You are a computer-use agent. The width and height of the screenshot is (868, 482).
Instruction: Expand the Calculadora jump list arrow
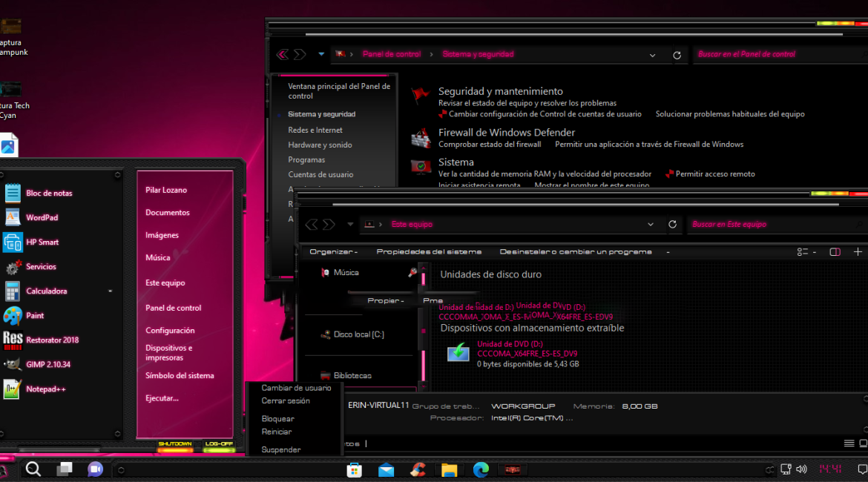click(x=111, y=291)
